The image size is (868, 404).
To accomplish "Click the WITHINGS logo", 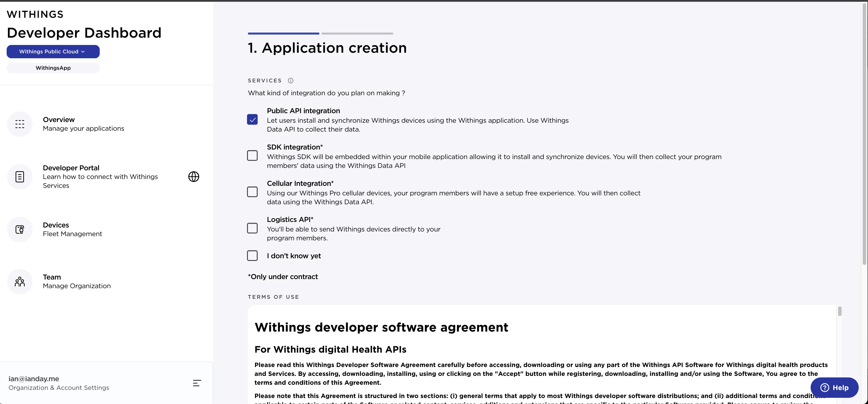I will (x=35, y=14).
